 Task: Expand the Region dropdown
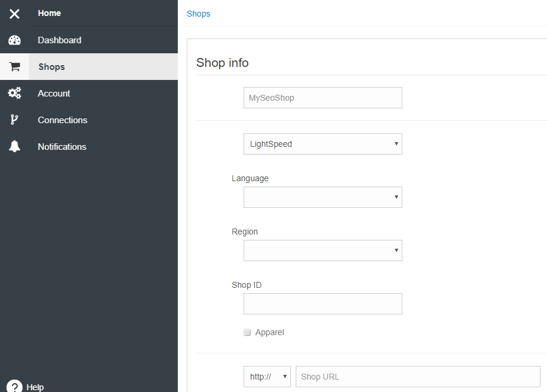tap(322, 250)
